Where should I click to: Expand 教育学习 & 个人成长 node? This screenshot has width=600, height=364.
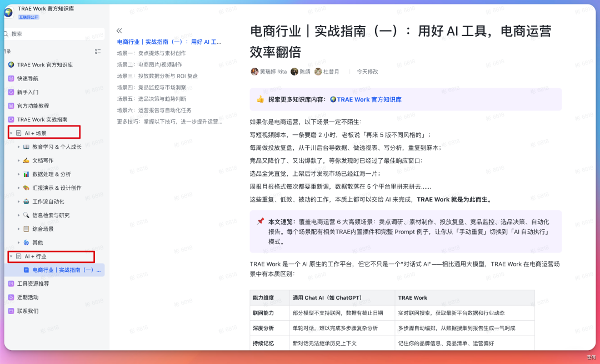pos(18,147)
